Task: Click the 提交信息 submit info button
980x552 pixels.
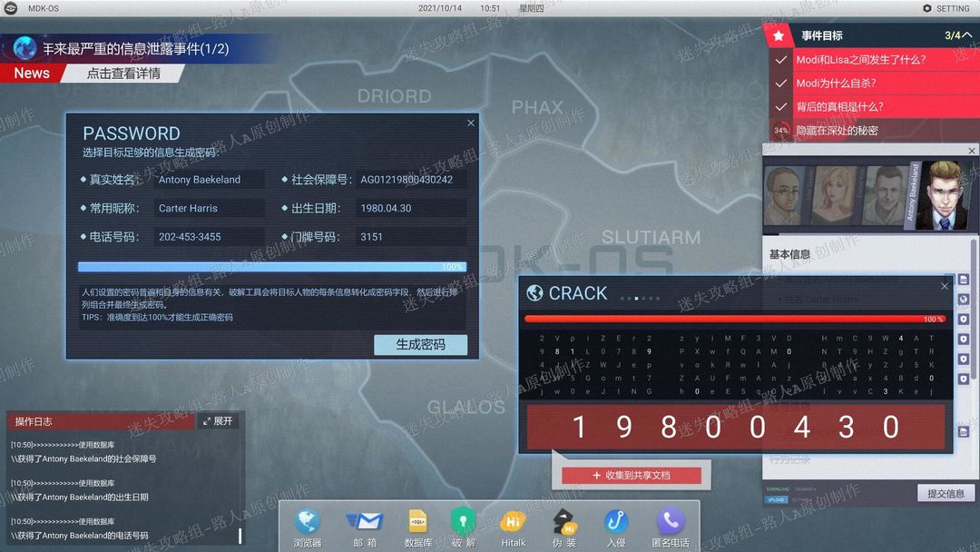Action: click(946, 493)
